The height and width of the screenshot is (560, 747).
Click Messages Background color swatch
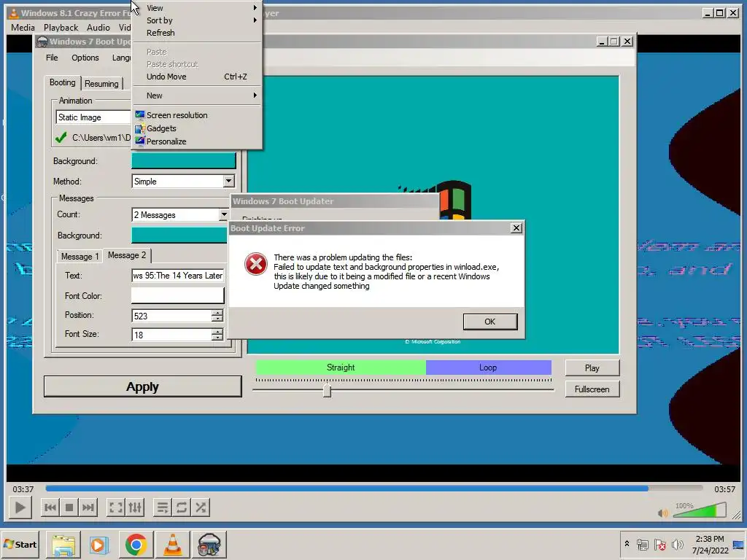(179, 236)
